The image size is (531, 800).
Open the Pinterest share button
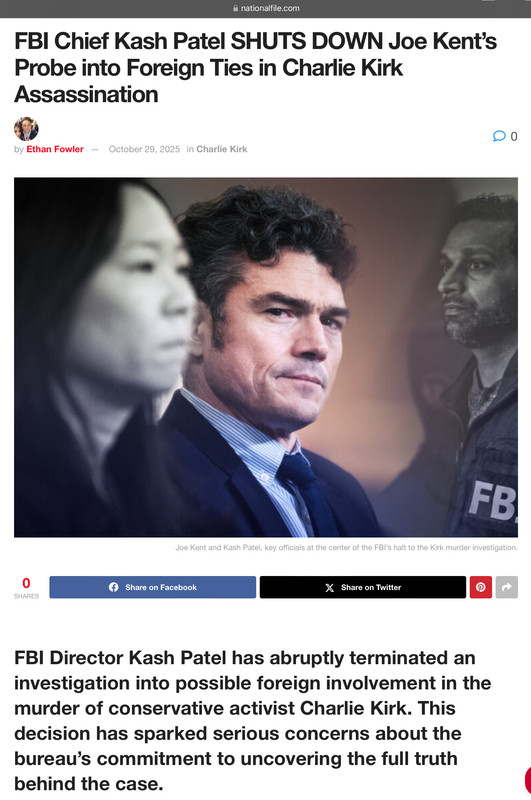(x=481, y=587)
